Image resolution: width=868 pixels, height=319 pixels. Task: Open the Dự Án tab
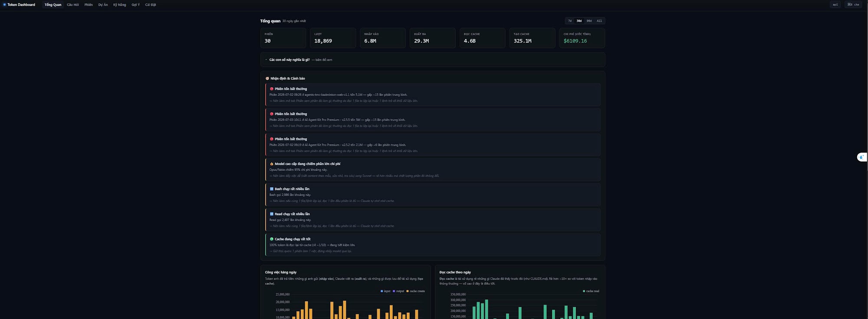[x=103, y=5]
